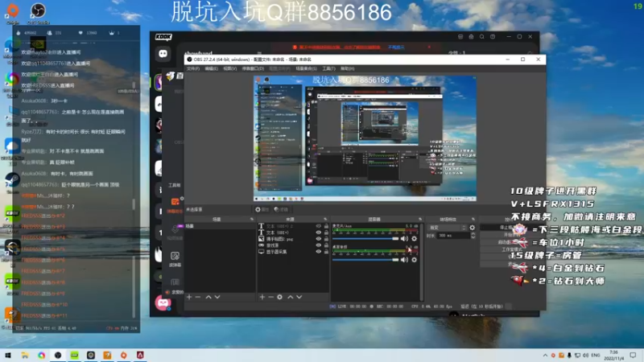The height and width of the screenshot is (362, 644).
Task: Hide the game capture source via eye icon
Action: pos(318,245)
